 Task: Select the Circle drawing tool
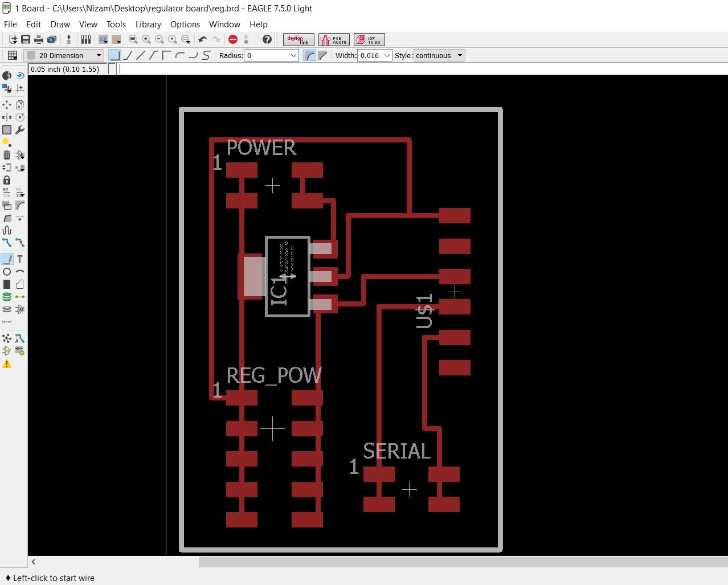point(7,272)
